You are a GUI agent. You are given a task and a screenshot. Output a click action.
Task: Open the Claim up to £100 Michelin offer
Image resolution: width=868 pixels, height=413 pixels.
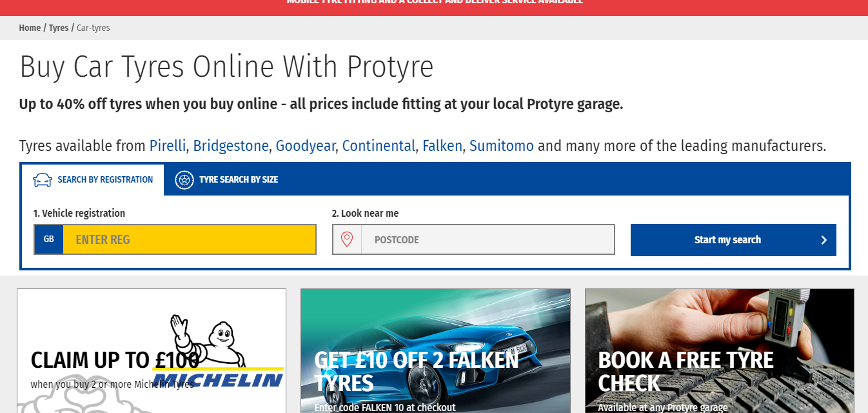tap(152, 351)
